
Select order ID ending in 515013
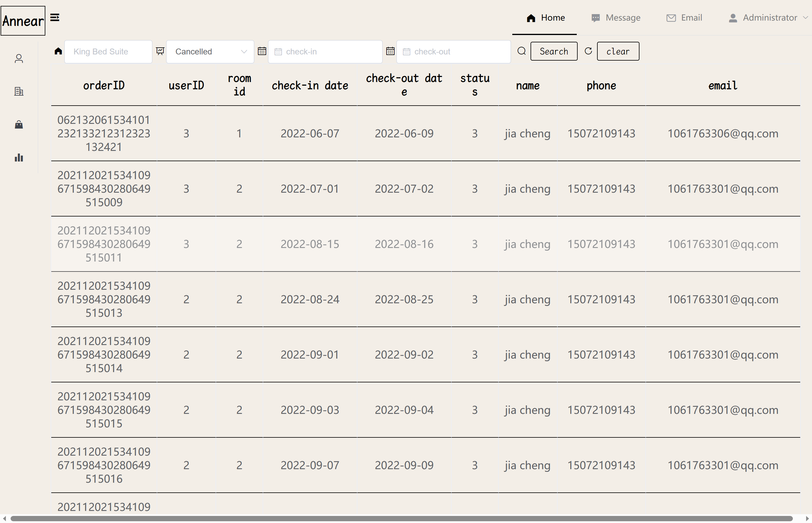pos(104,299)
